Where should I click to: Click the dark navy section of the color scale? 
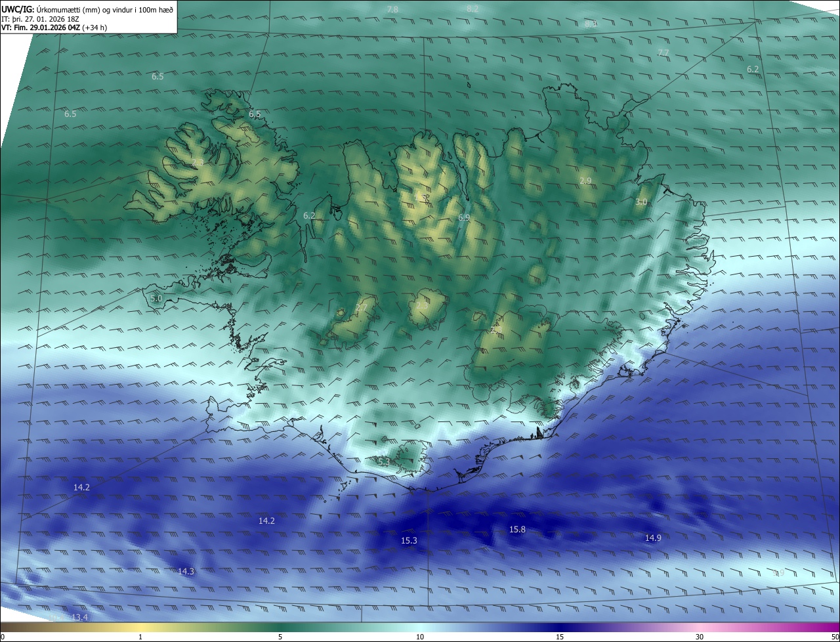click(x=560, y=628)
